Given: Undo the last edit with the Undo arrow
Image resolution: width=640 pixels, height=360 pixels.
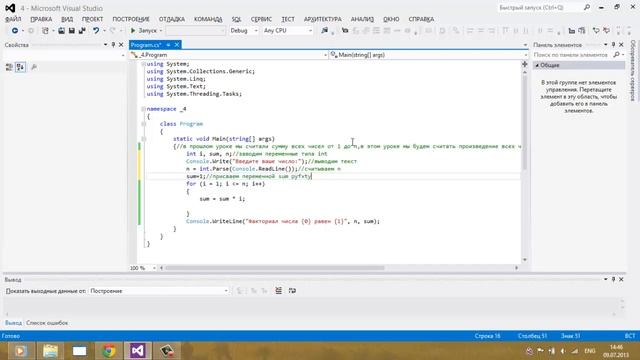Looking at the screenshot, I should pyautogui.click(x=96, y=31).
